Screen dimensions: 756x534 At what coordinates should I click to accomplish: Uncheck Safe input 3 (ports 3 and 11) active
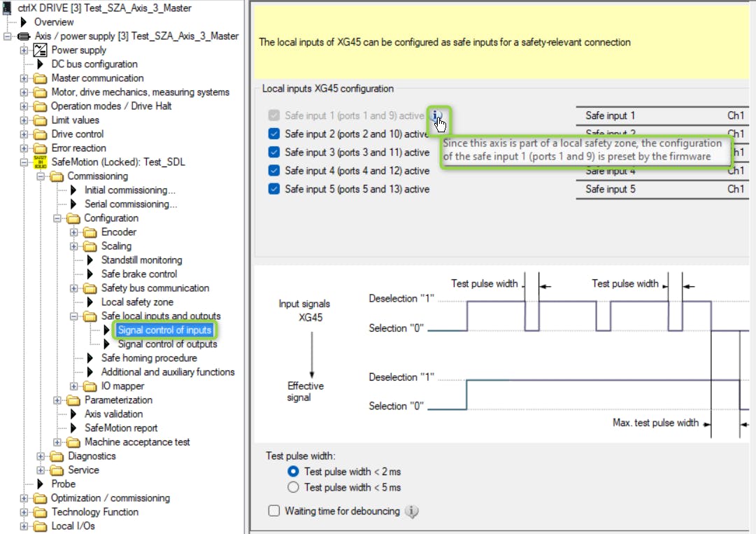tap(274, 152)
